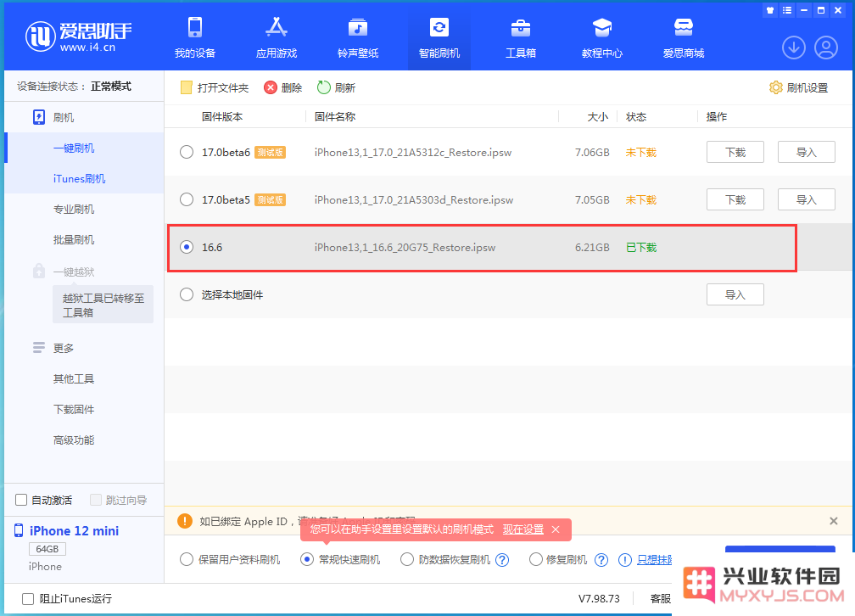Click 只想抹 link at bottom
Viewport: 855px width, 616px height.
tap(654, 560)
